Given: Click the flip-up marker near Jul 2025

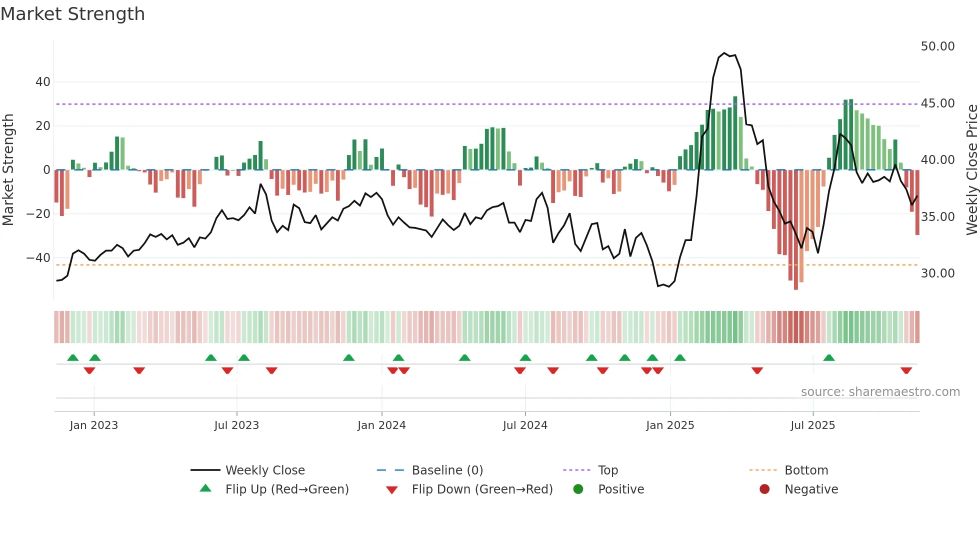Looking at the screenshot, I should [829, 358].
